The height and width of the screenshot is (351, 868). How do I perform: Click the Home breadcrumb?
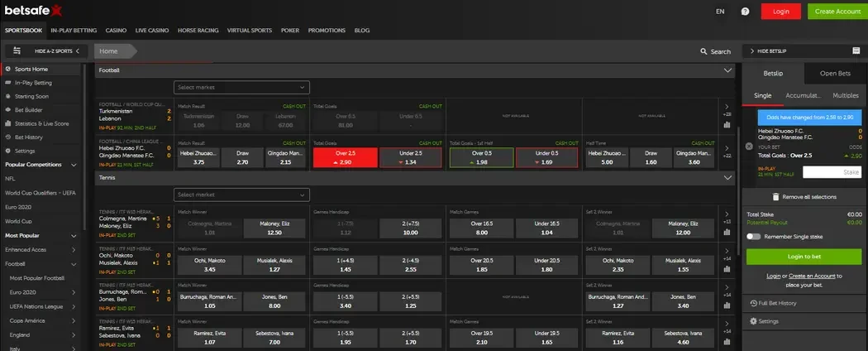click(113, 51)
